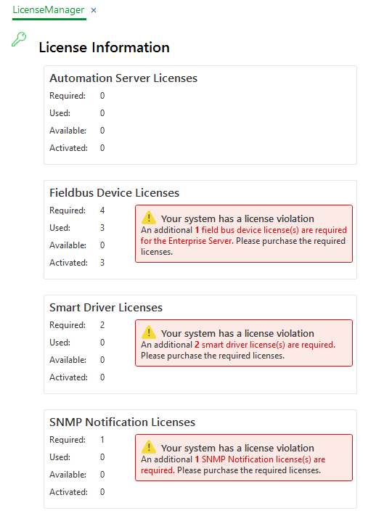Click the warning icon in Fieldbus violation box

coord(149,218)
